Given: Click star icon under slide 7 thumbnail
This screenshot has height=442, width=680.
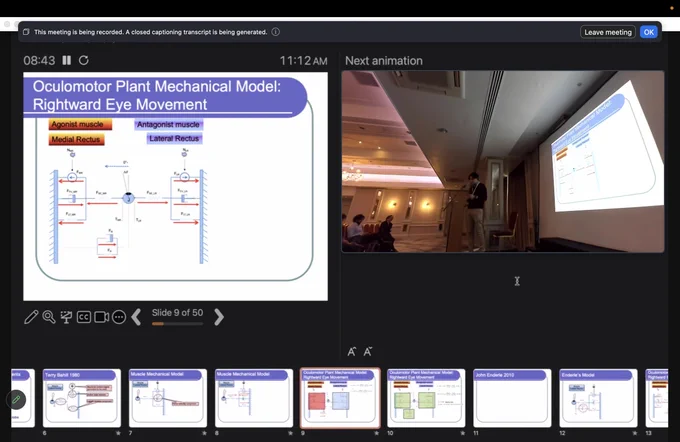Looking at the screenshot, I should [204, 433].
